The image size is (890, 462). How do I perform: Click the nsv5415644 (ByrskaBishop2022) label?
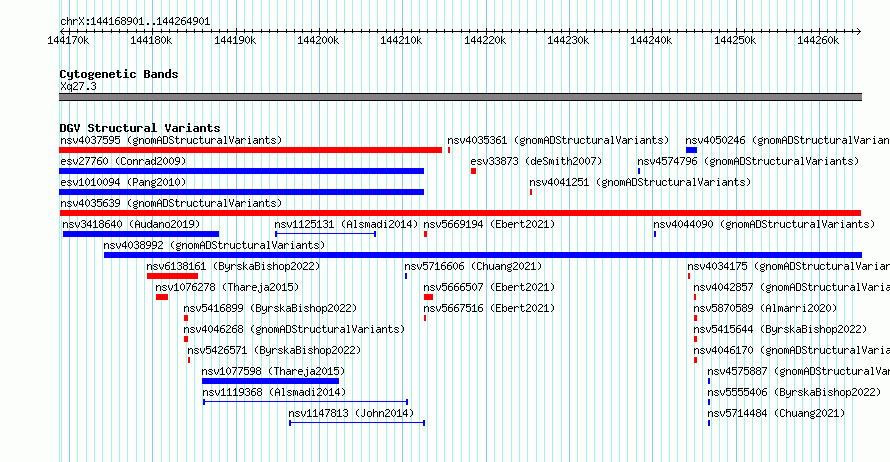[780, 329]
